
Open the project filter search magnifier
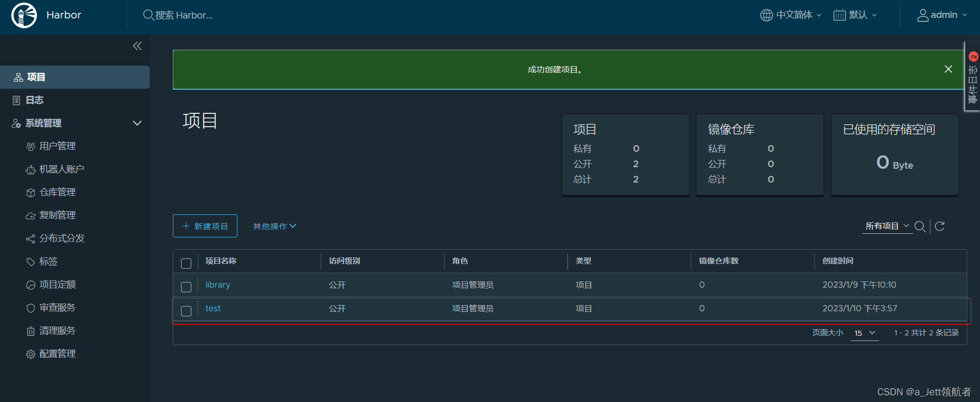click(920, 227)
